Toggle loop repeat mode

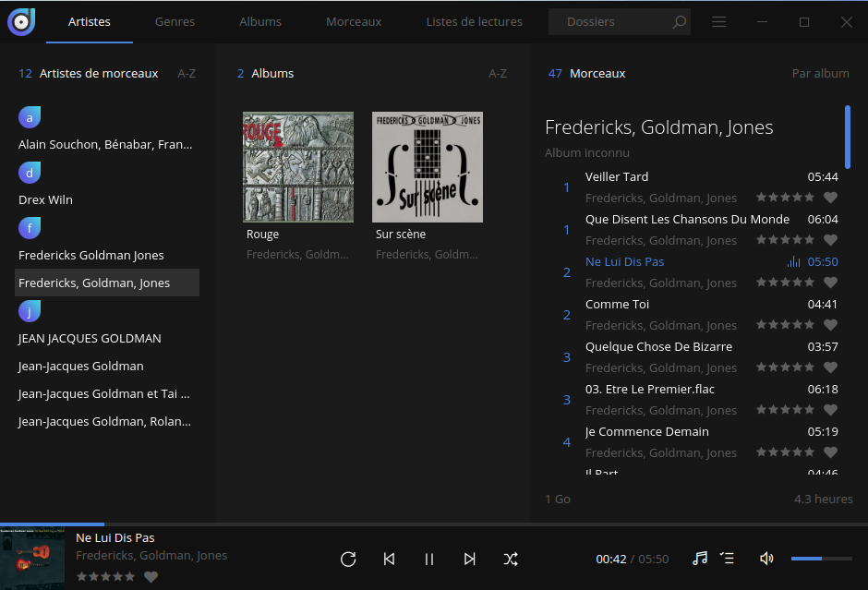(x=348, y=559)
